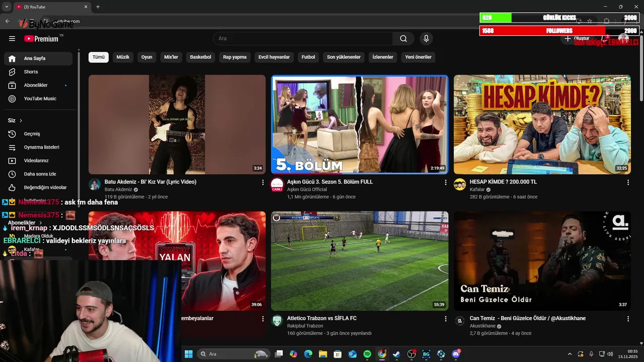Play the Aşkın Gücü 5. BÖLÜM thumbnail
The height and width of the screenshot is (362, 644).
click(360, 125)
